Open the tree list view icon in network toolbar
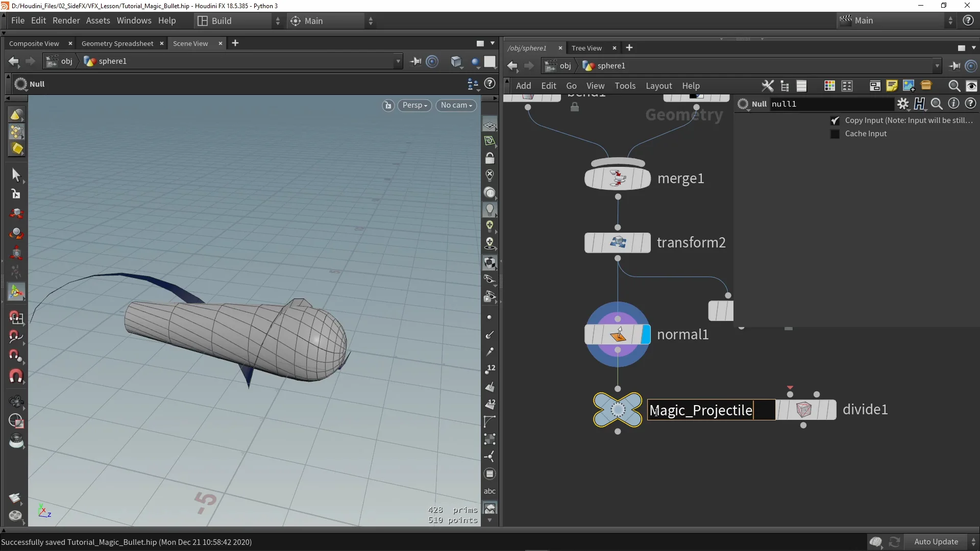Image resolution: width=980 pixels, height=551 pixels. [785, 86]
